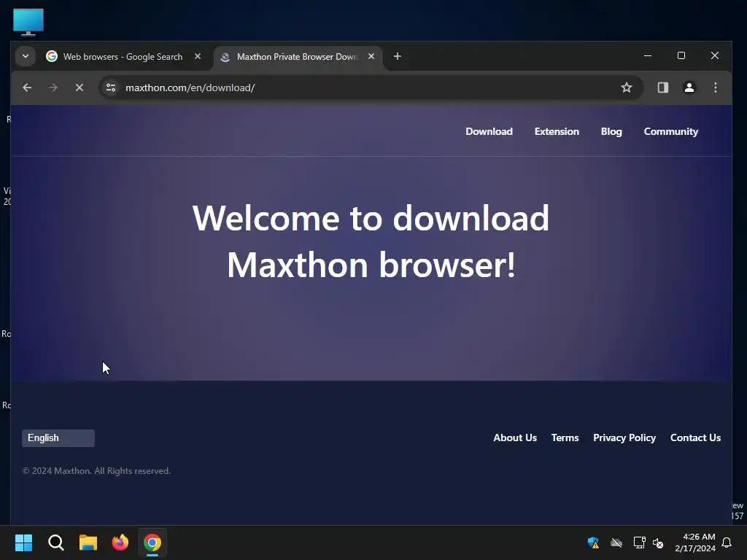Open the network status tray icon
The image size is (747, 560).
(x=639, y=542)
